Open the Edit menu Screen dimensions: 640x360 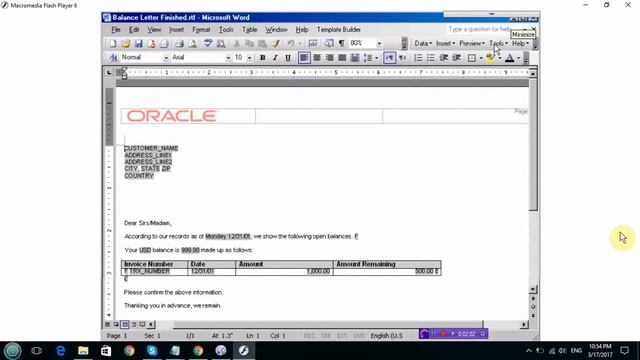tap(134, 30)
